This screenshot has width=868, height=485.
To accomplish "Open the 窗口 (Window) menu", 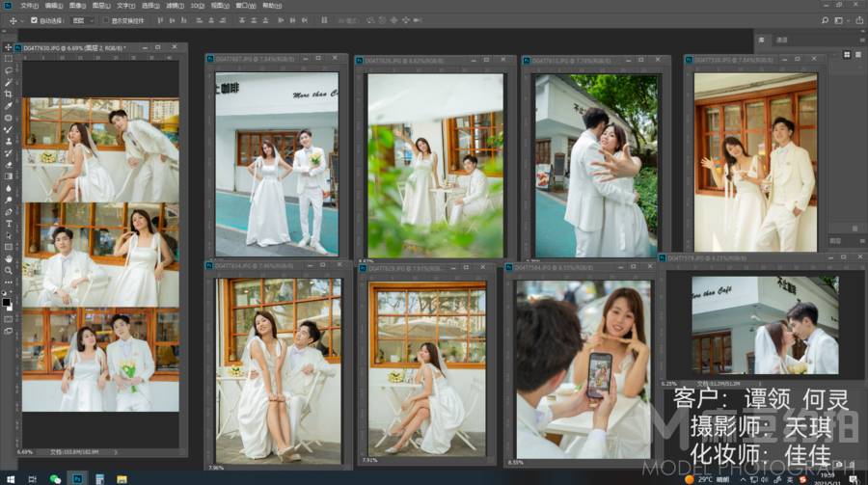I will [246, 5].
